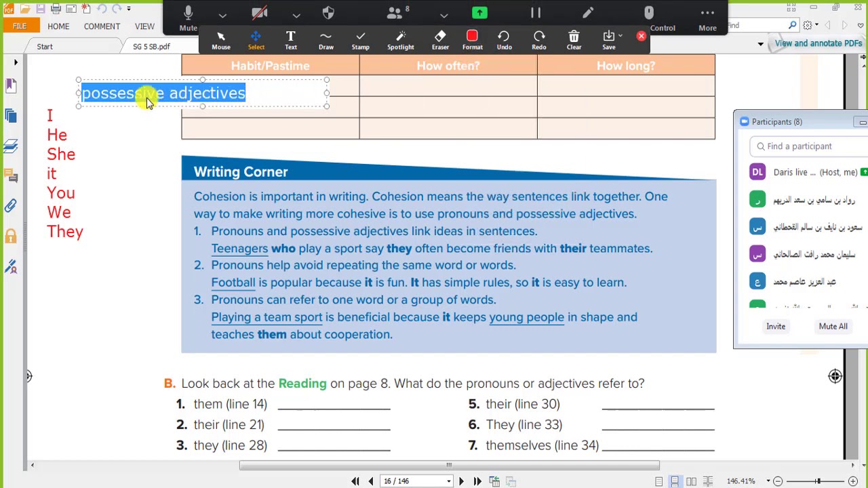Click the Find a participant search field
This screenshot has width=868, height=488.
point(809,146)
